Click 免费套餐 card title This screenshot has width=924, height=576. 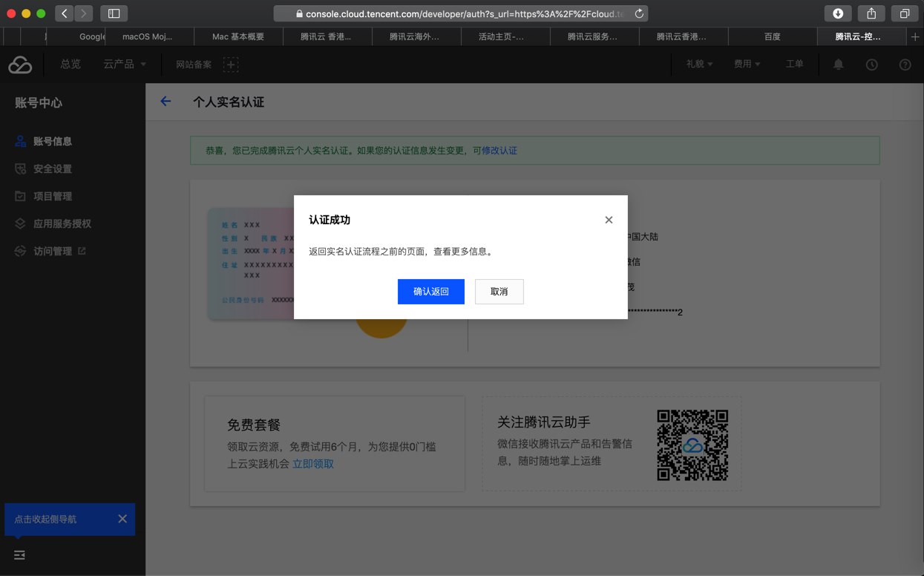click(x=254, y=425)
